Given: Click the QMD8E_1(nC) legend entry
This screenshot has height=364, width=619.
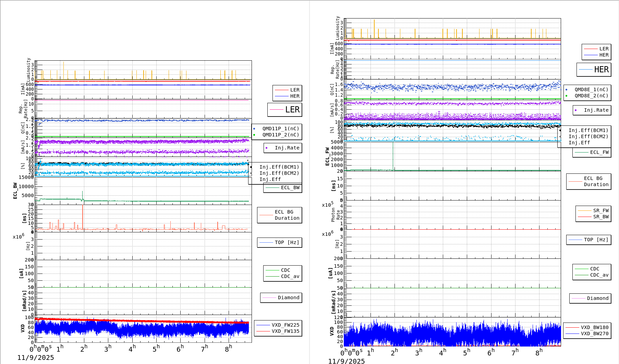Looking at the screenshot, I should tap(591, 89).
